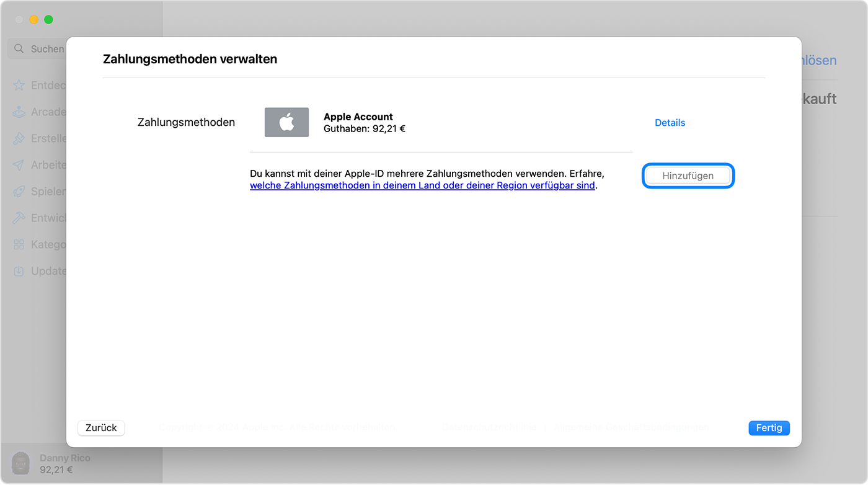
Task: Click the Erstellen brush icon in sidebar
Action: (x=19, y=139)
